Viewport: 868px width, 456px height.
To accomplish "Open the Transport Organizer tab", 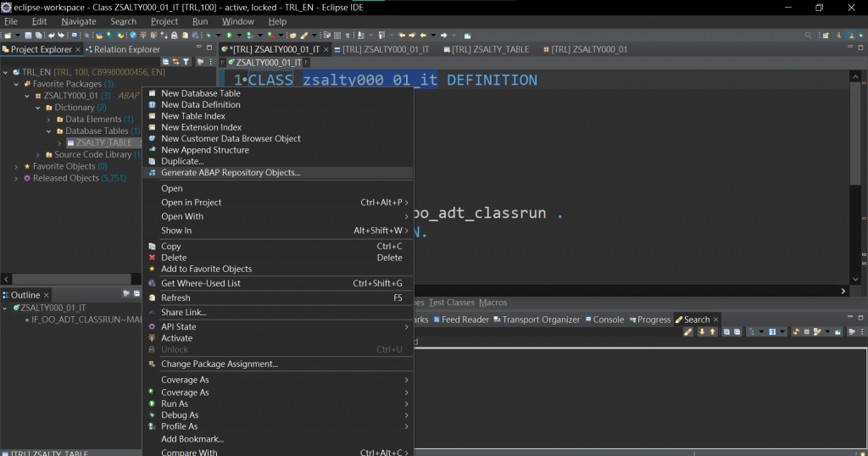I will [x=537, y=320].
